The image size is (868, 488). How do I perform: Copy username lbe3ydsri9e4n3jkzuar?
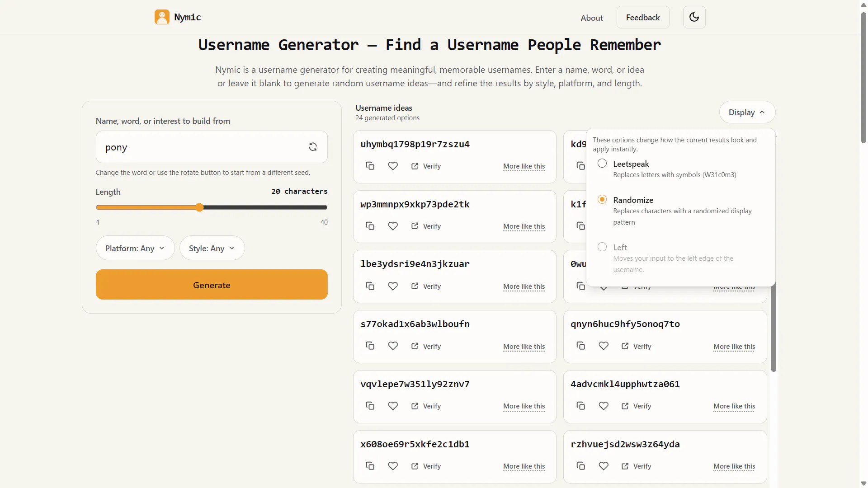click(x=370, y=286)
